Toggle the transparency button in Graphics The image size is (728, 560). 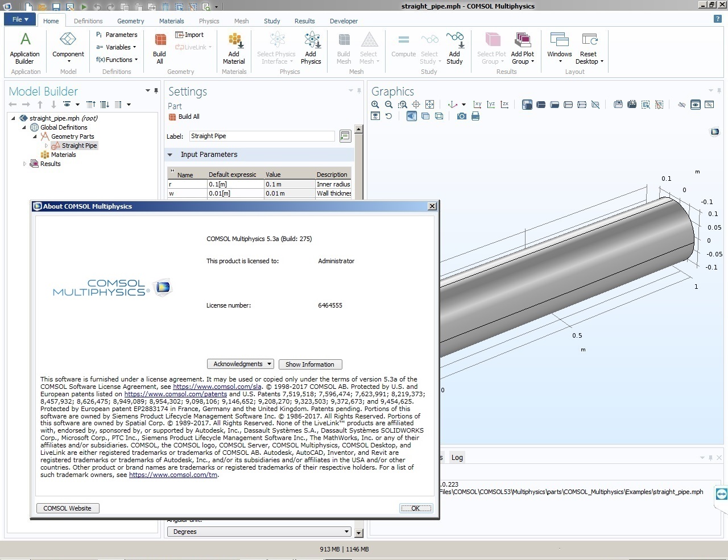[425, 116]
